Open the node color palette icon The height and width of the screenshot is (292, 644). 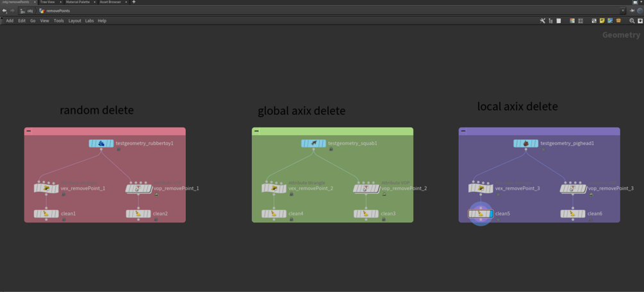click(572, 21)
